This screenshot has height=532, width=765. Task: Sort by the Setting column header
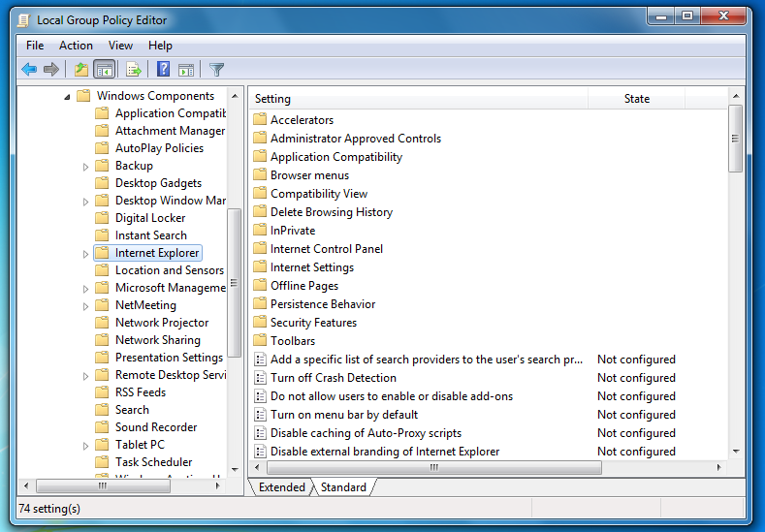point(419,99)
